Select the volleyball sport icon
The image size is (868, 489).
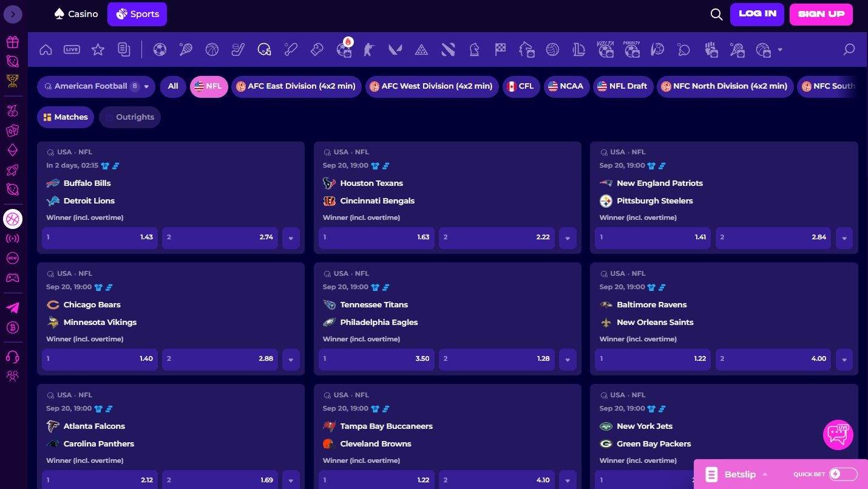click(552, 50)
